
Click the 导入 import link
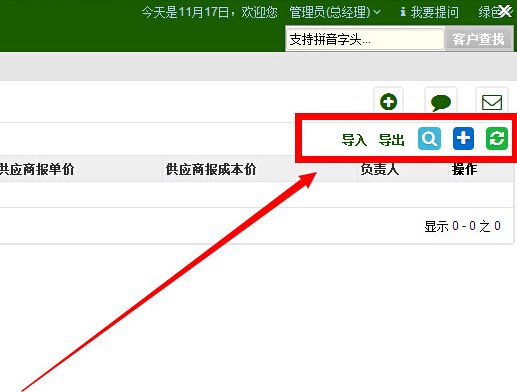coord(354,140)
